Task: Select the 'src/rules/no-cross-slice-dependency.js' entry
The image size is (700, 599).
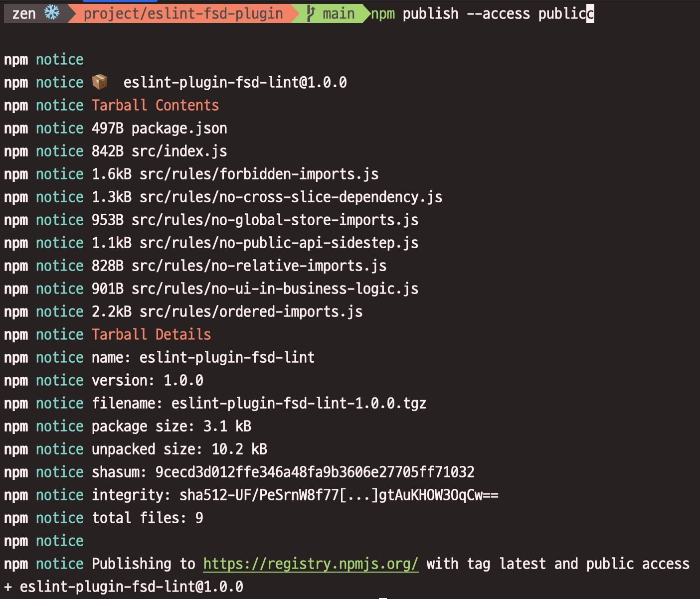Action: coord(291,197)
